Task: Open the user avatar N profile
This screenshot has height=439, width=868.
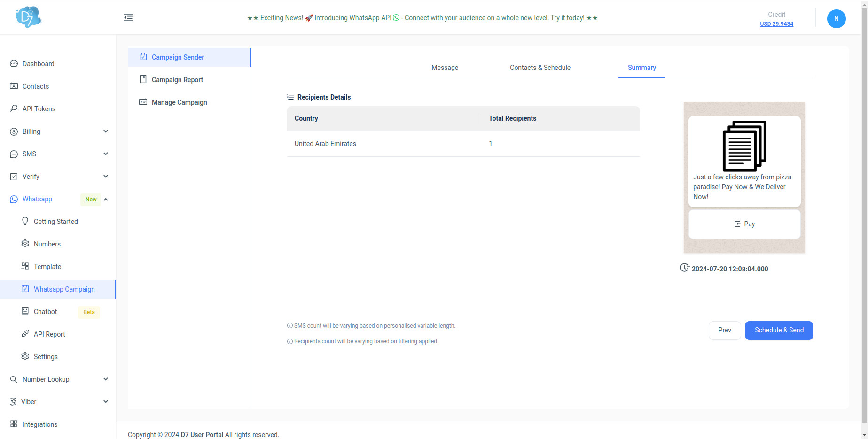Action: [836, 19]
